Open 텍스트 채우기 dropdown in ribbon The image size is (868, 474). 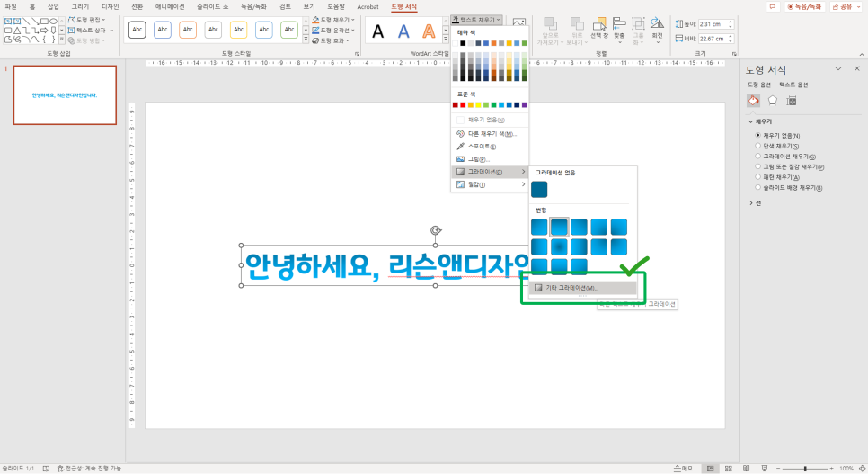476,20
